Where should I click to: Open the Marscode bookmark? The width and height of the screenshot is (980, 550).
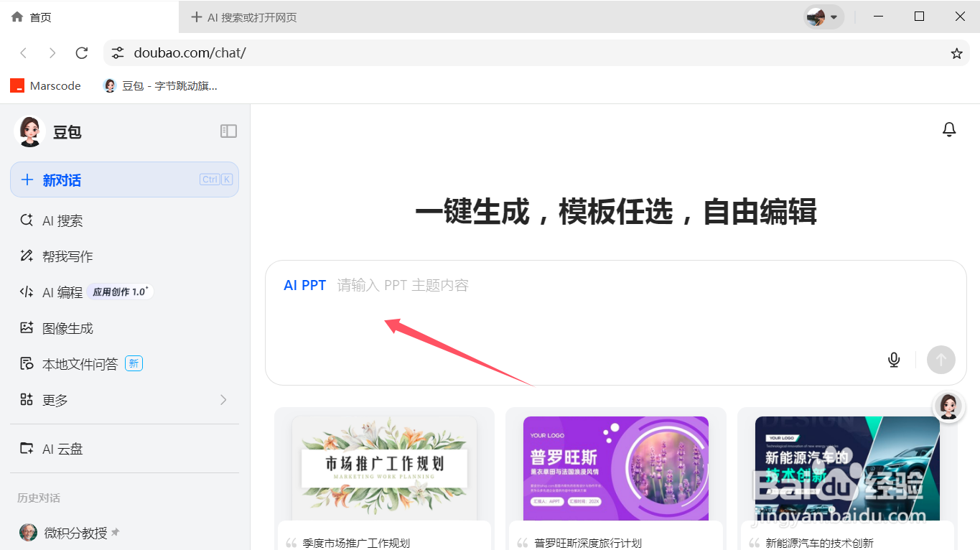[x=45, y=85]
